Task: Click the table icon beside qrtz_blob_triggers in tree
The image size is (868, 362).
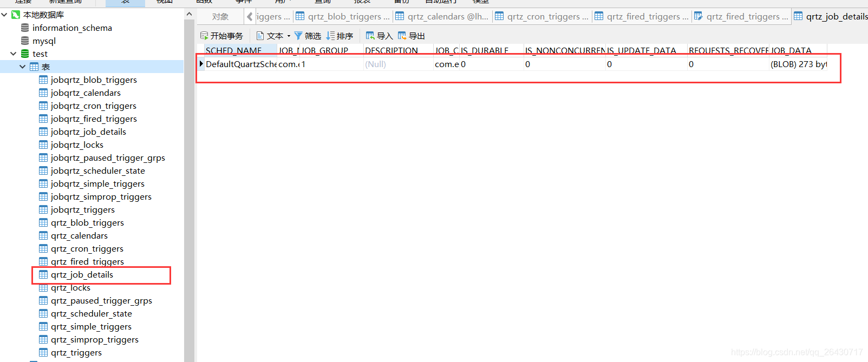Action: 43,222
